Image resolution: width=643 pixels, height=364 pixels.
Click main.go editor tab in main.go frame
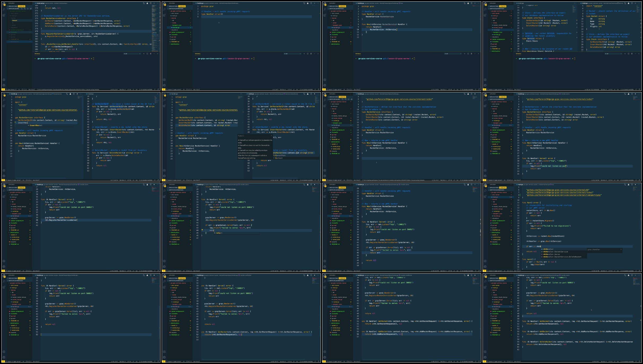[520, 185]
